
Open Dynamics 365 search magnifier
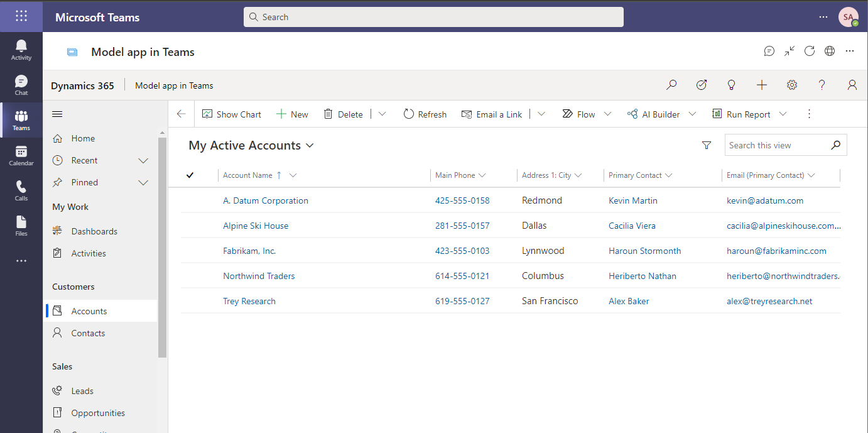pos(671,85)
